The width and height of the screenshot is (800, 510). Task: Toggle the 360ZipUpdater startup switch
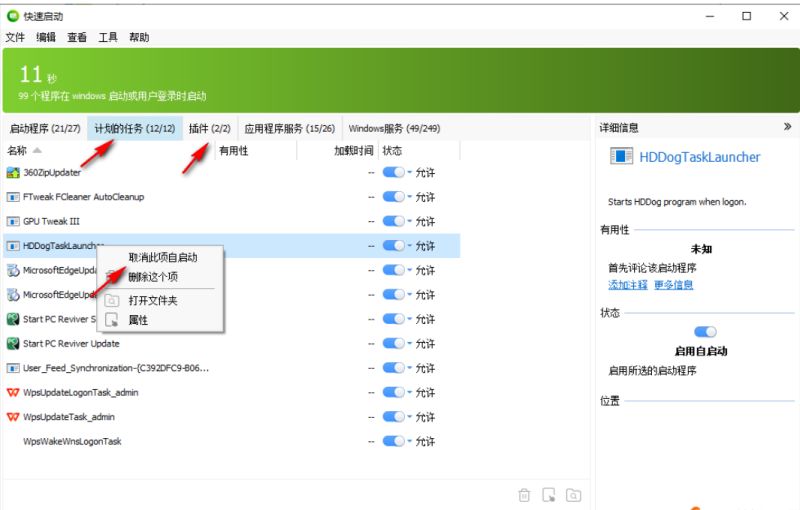pyautogui.click(x=393, y=172)
